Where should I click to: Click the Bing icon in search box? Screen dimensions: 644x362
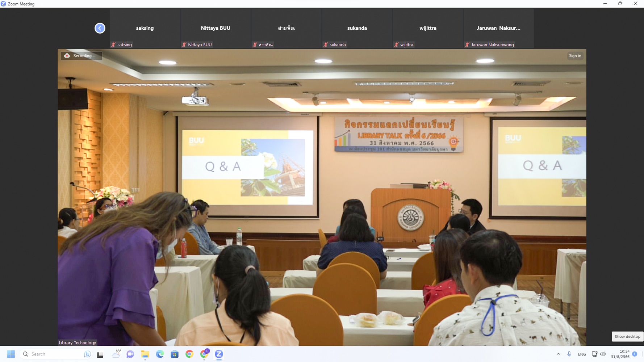[x=87, y=354]
